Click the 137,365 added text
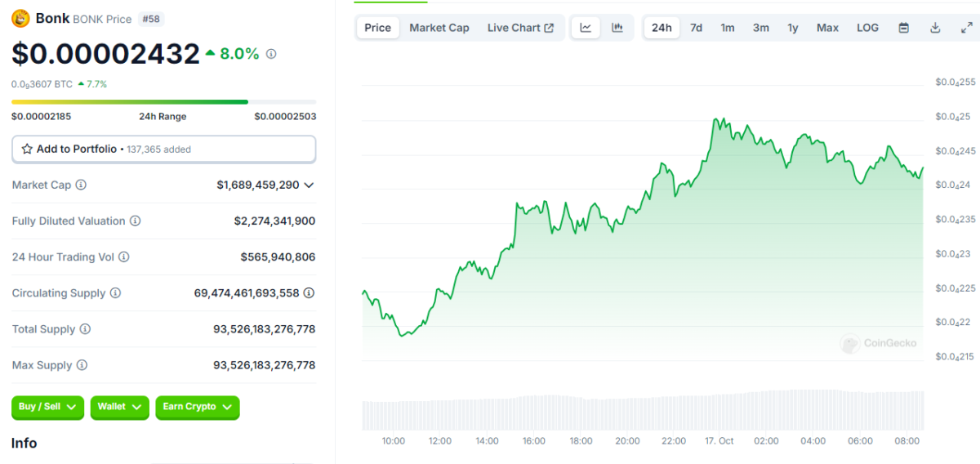The height and width of the screenshot is (464, 980). (159, 150)
